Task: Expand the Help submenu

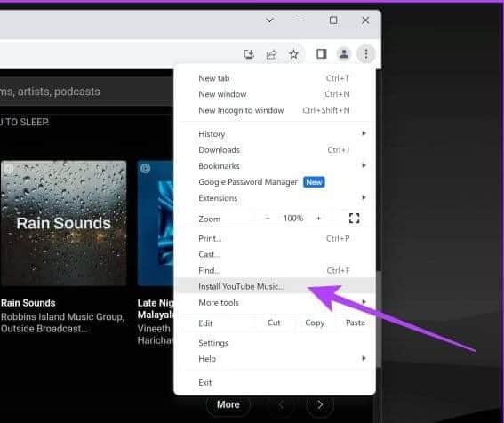Action: pos(274,359)
